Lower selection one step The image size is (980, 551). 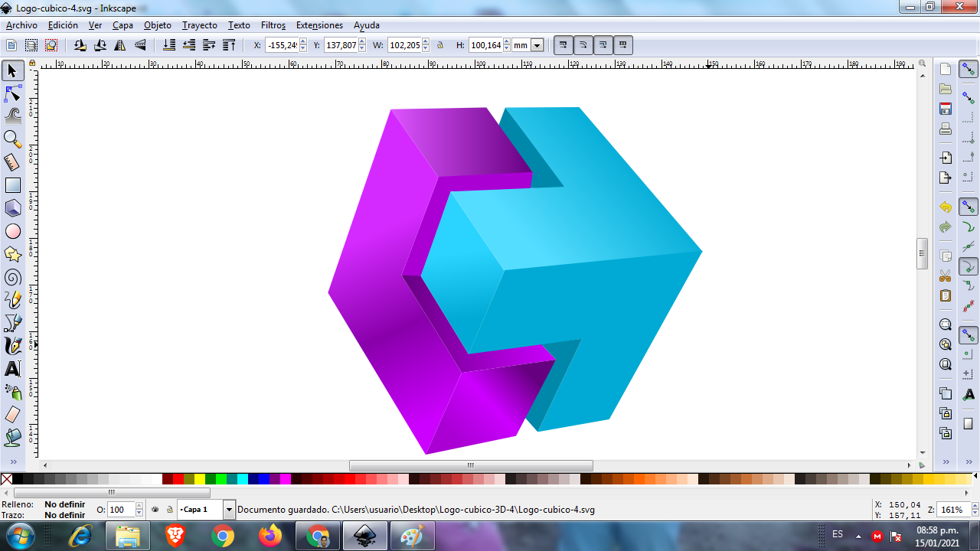coord(189,45)
